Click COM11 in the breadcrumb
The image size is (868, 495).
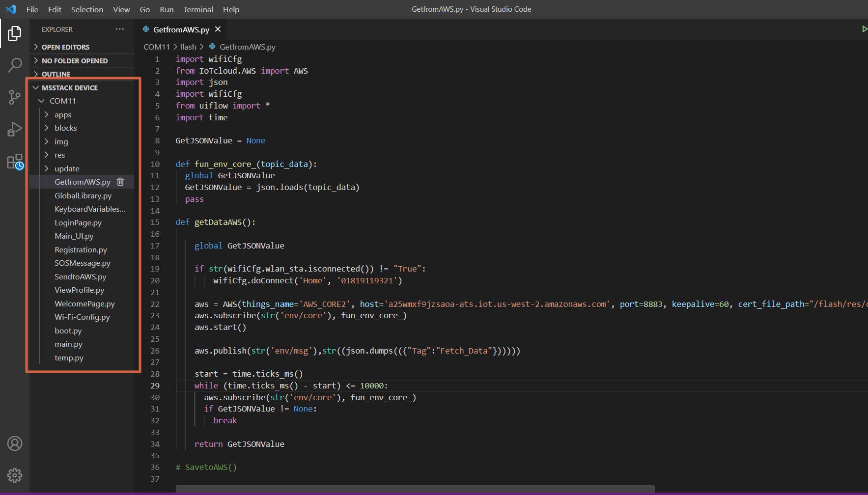click(156, 47)
